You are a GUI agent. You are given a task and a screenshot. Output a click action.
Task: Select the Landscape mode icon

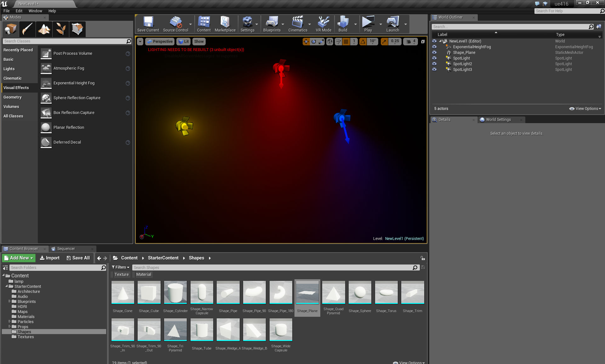[44, 29]
